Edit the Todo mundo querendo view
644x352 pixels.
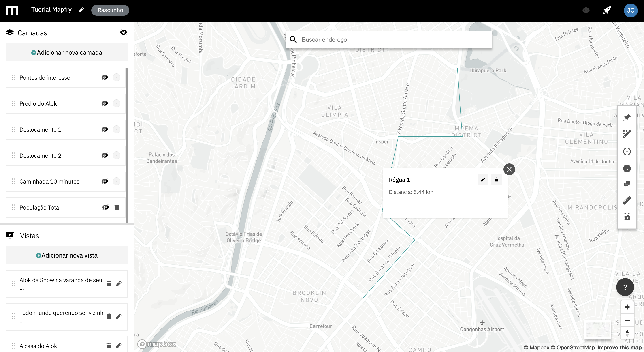(119, 316)
